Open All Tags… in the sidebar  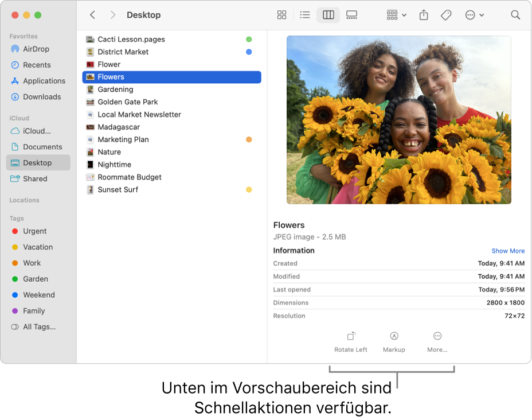coord(38,327)
